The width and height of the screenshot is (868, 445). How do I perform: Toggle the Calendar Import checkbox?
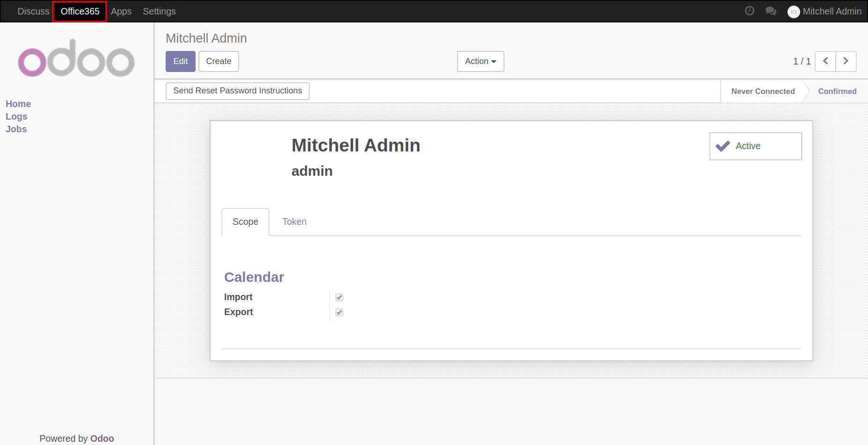pyautogui.click(x=339, y=297)
